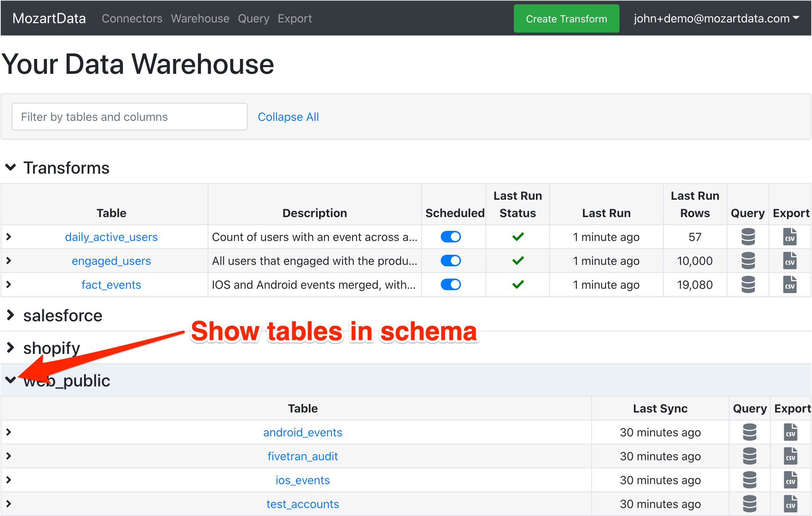Export android_events as CSV file

(x=790, y=432)
